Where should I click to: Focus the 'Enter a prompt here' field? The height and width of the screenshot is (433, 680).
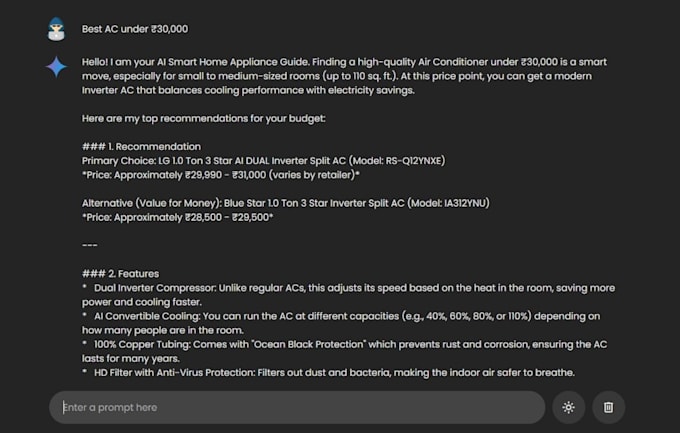click(297, 407)
